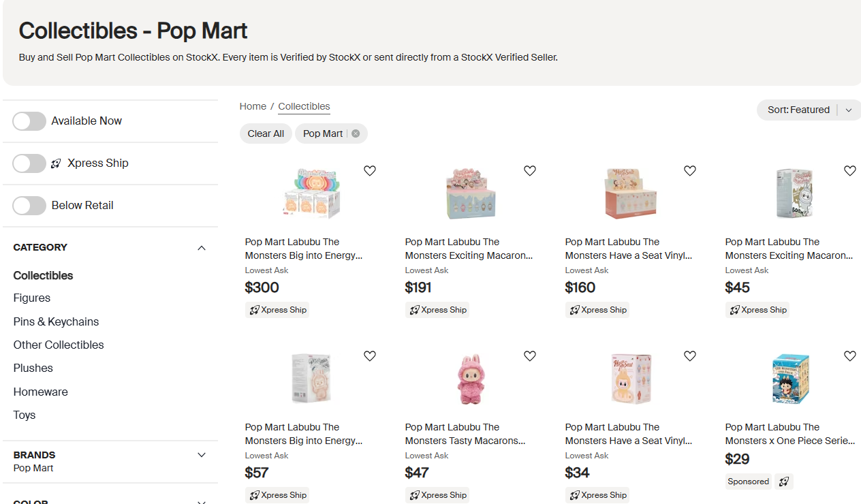The width and height of the screenshot is (861, 504).
Task: Remove the Pop Mart filter chip
Action: (x=356, y=133)
